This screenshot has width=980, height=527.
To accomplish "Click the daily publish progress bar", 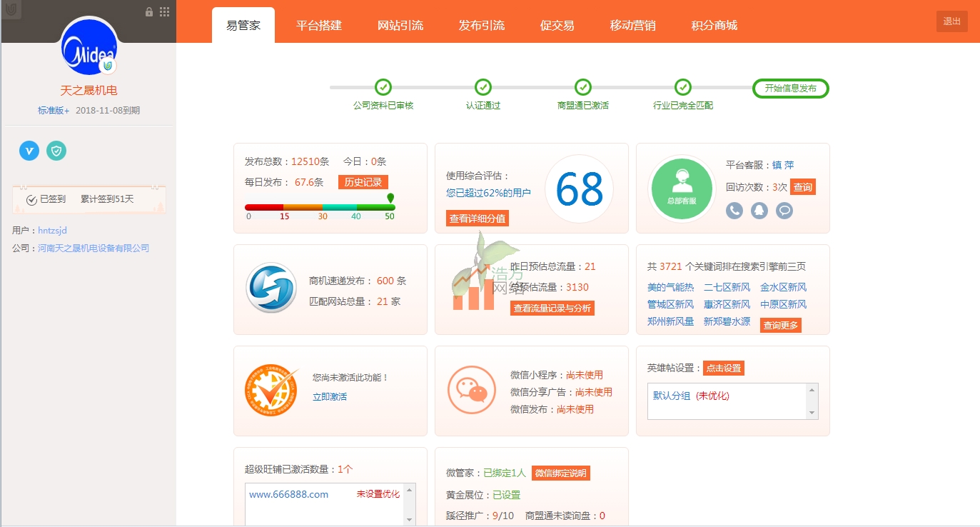I will [320, 208].
